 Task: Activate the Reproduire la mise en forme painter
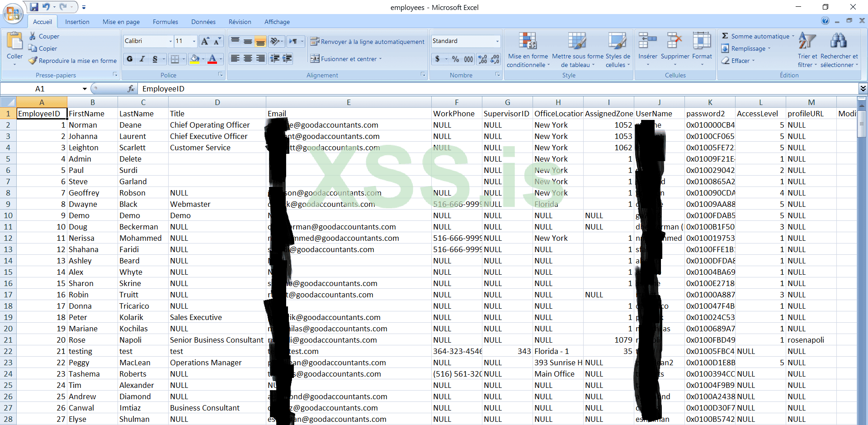72,61
